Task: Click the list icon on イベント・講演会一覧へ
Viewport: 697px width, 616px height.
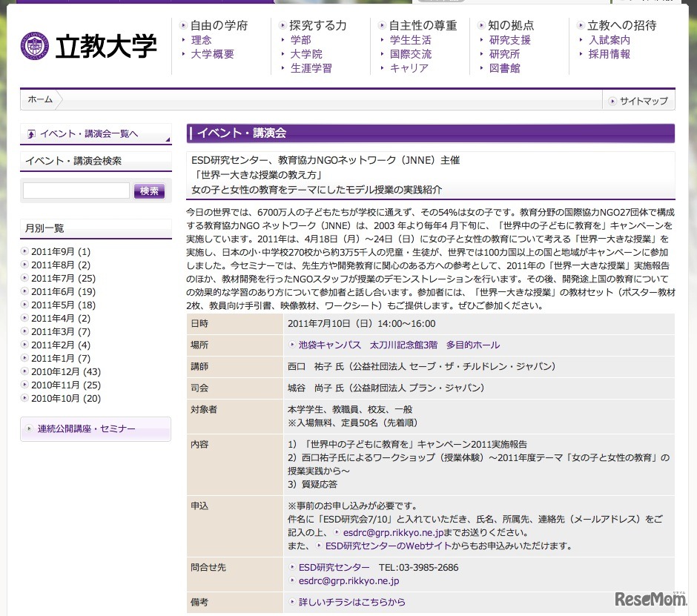Action: coord(30,132)
